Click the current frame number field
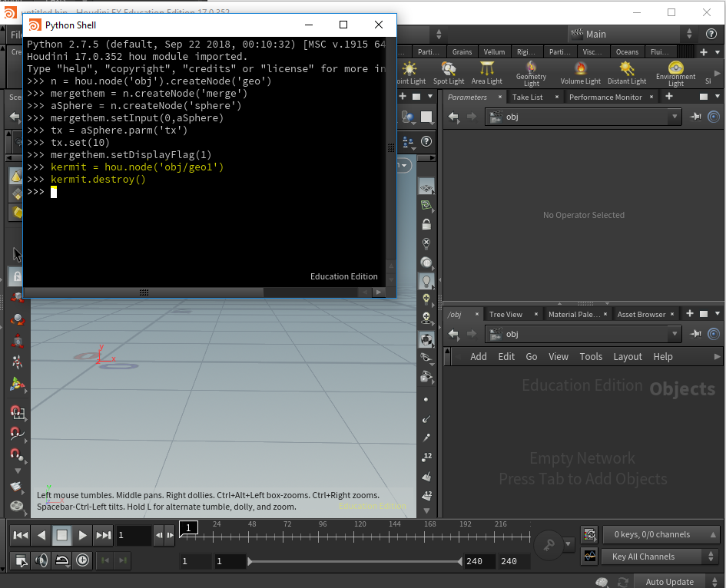The width and height of the screenshot is (726, 588). pyautogui.click(x=133, y=535)
